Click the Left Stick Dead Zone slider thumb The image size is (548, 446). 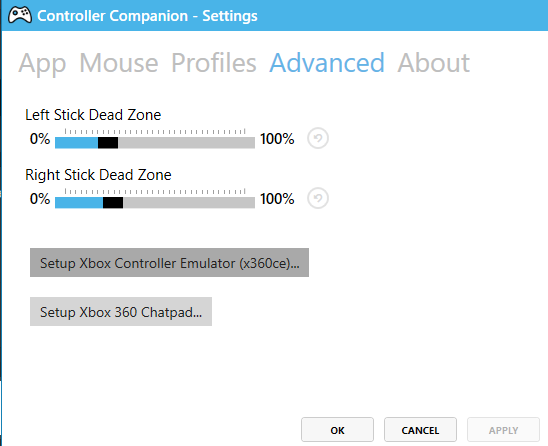point(108,143)
